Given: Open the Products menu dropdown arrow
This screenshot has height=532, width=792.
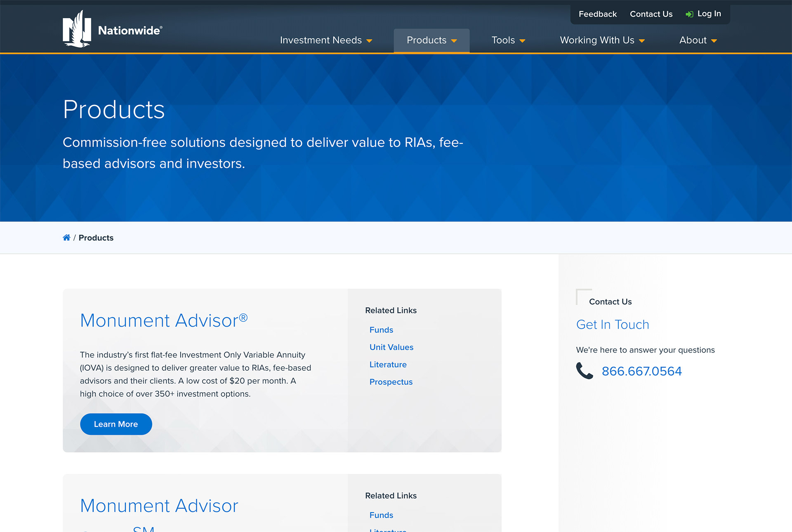Looking at the screenshot, I should [454, 41].
